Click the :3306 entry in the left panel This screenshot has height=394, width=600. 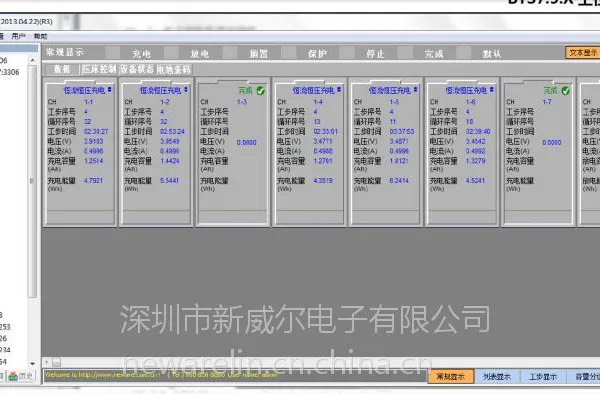10,72
